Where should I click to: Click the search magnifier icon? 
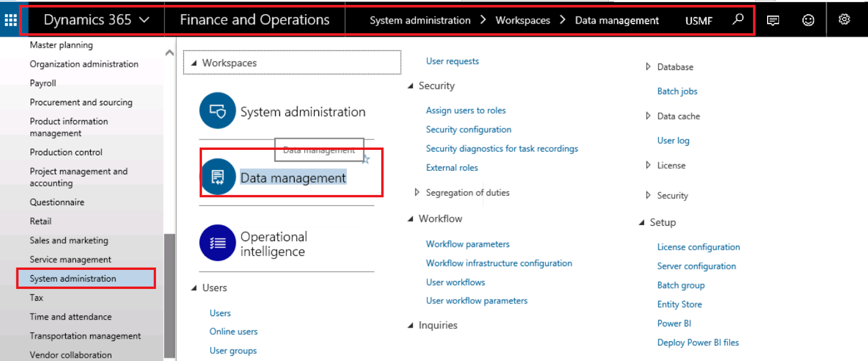point(738,20)
